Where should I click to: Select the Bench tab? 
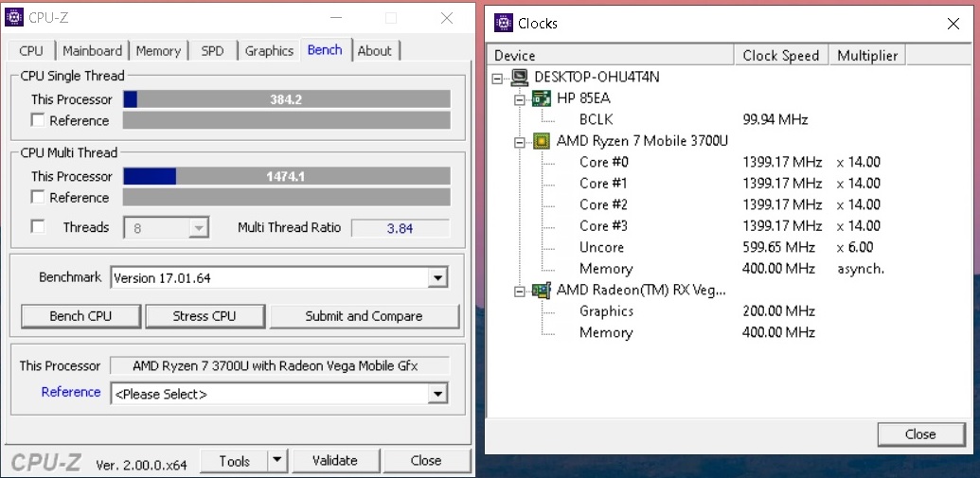325,50
